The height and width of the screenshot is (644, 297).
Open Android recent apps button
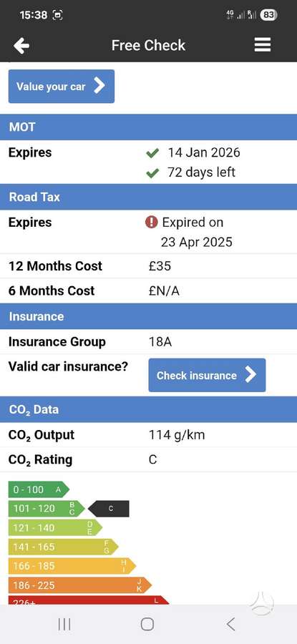[x=64, y=624]
